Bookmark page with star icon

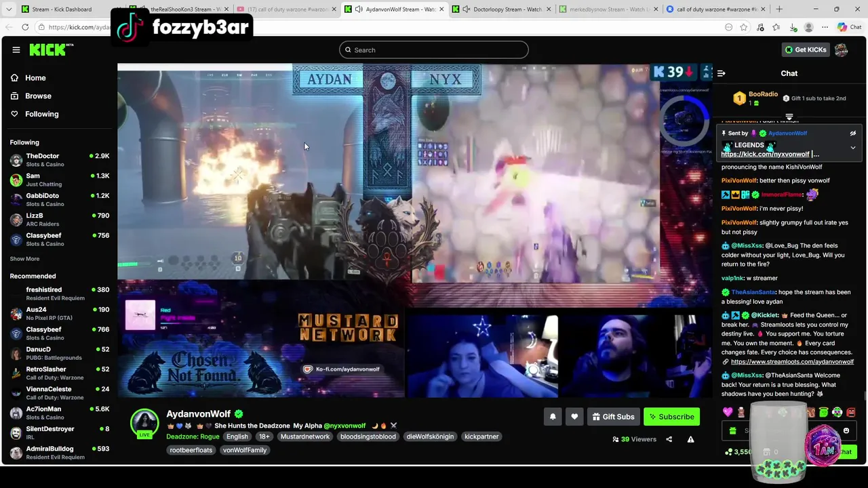744,27
